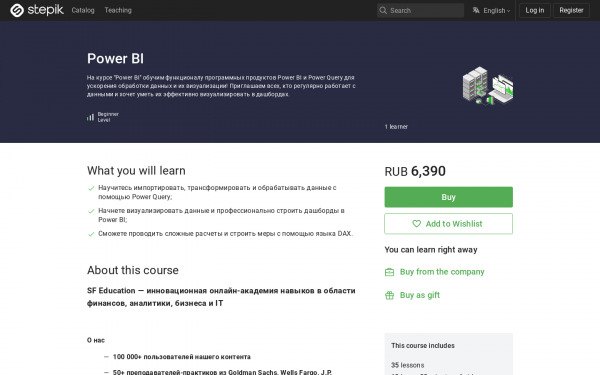Open the Stepik logo home link
Image resolution: width=600 pixels, height=375 pixels.
[37, 10]
